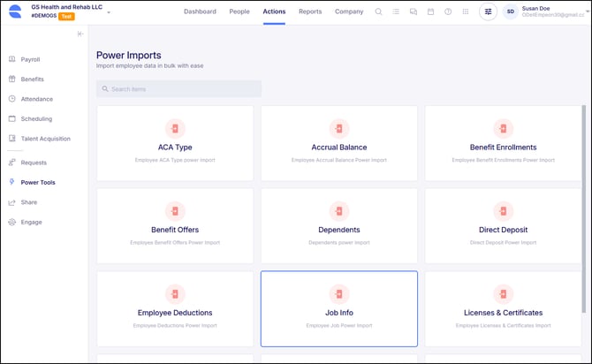Click the orange Test badge
This screenshot has height=364, width=592.
point(66,16)
